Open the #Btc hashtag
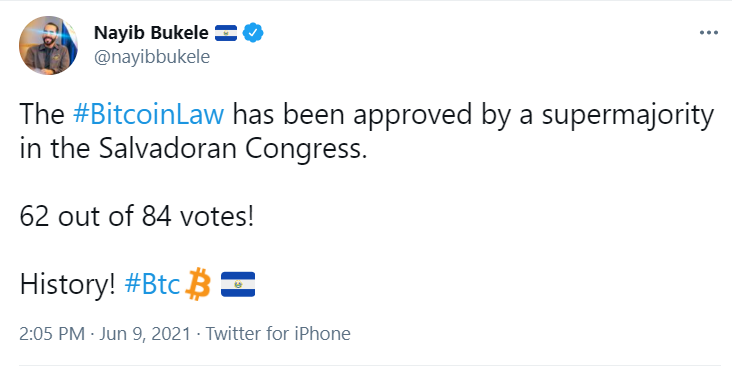 (x=152, y=283)
